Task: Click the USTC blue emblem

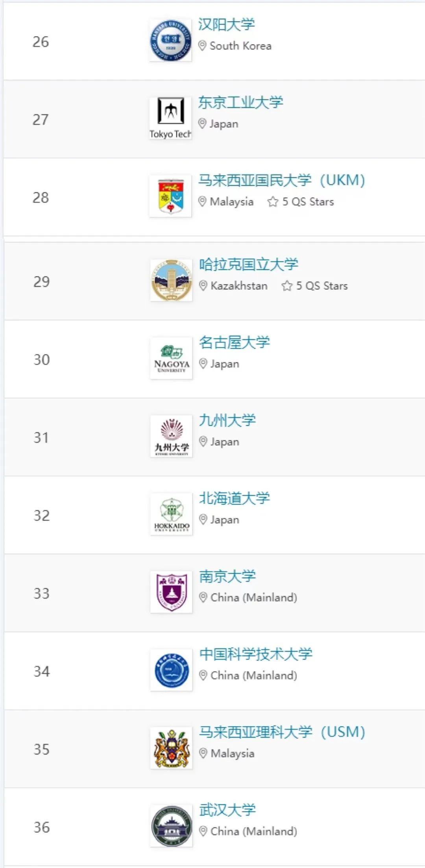Action: point(171,670)
